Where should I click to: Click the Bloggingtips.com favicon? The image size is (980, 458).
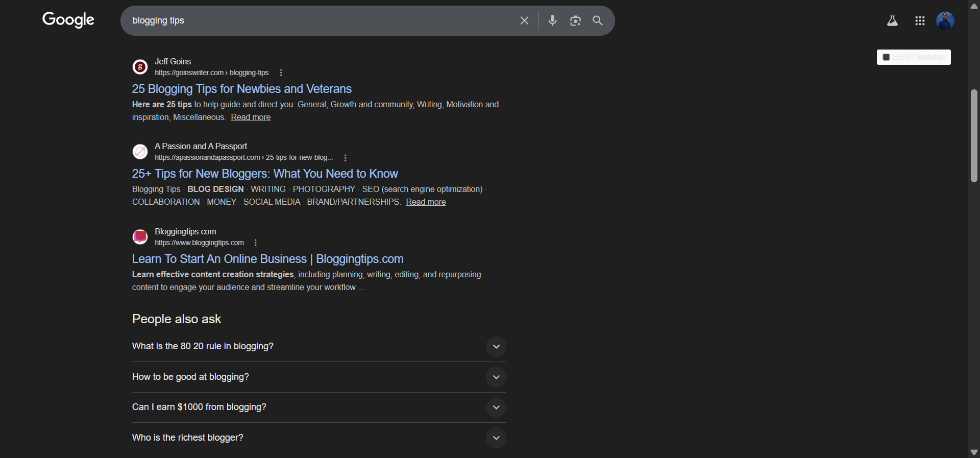click(x=140, y=237)
